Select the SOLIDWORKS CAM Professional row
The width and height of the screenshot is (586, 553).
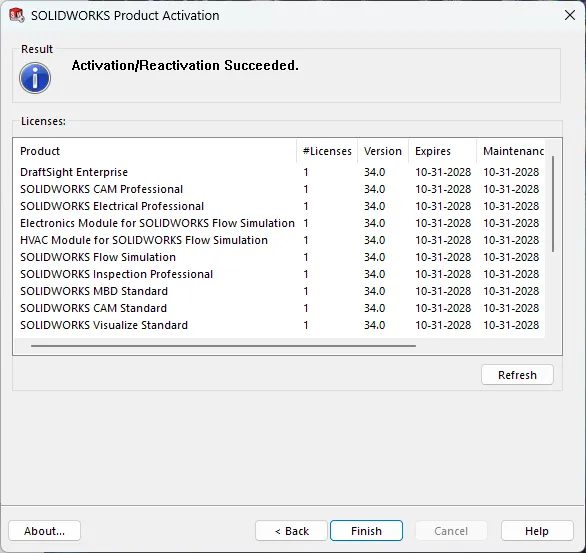[279, 189]
